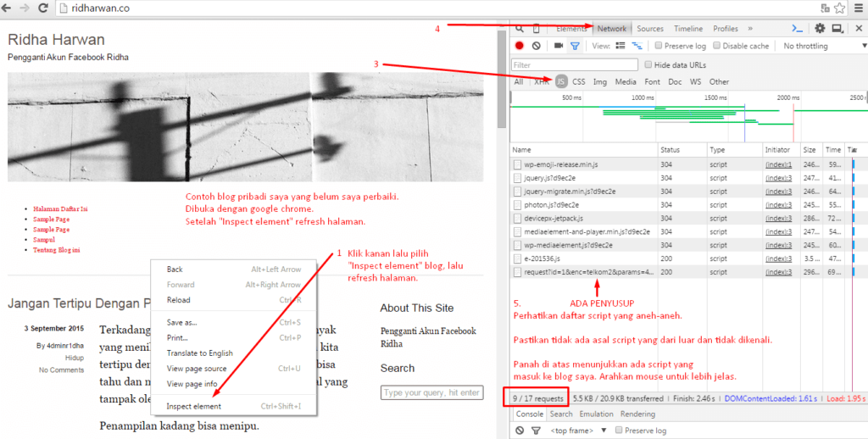Click the Ridha Harwan blog title
This screenshot has width=868, height=439.
[x=56, y=40]
